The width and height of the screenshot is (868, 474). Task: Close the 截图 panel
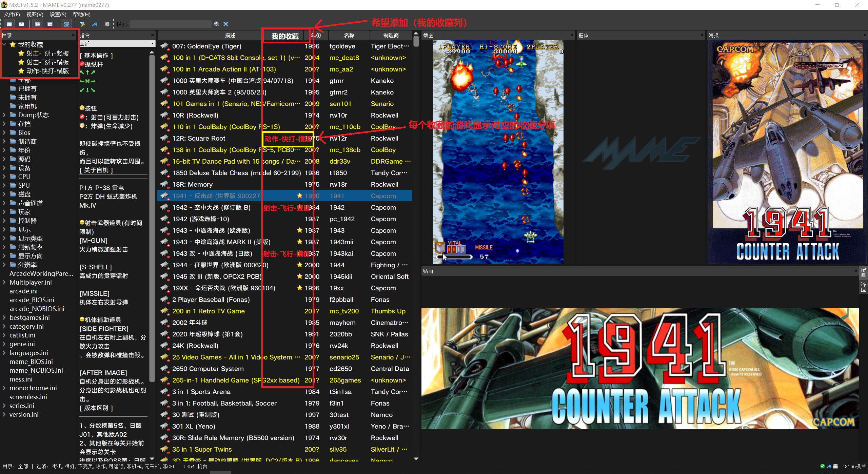point(572,35)
